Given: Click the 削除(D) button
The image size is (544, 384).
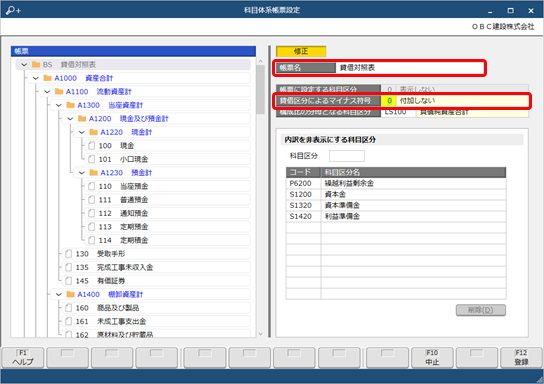Looking at the screenshot, I should (x=481, y=310).
